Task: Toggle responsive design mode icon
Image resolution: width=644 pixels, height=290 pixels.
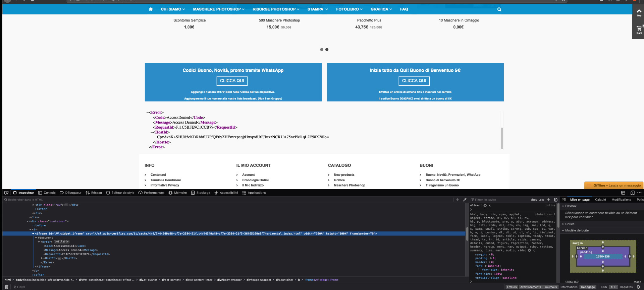Action: 632,193
